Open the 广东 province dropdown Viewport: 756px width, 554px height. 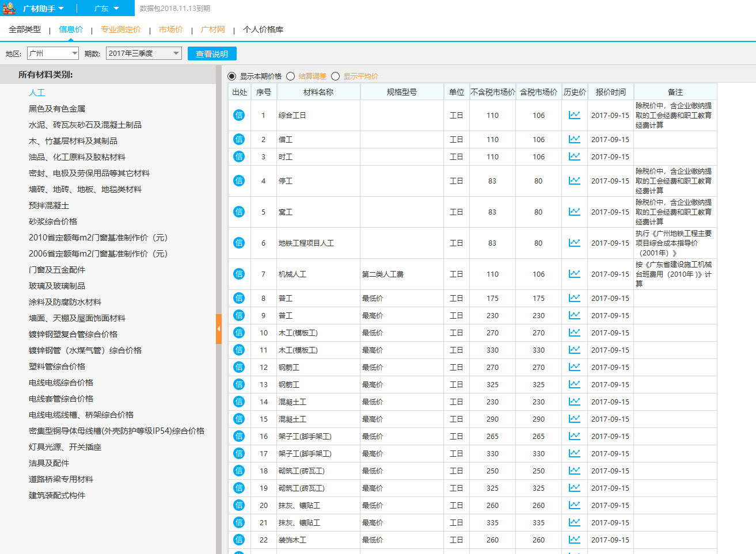107,9
